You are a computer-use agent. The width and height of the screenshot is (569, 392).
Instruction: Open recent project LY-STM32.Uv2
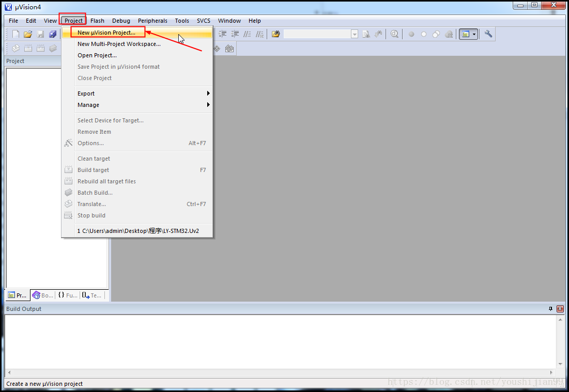point(137,231)
